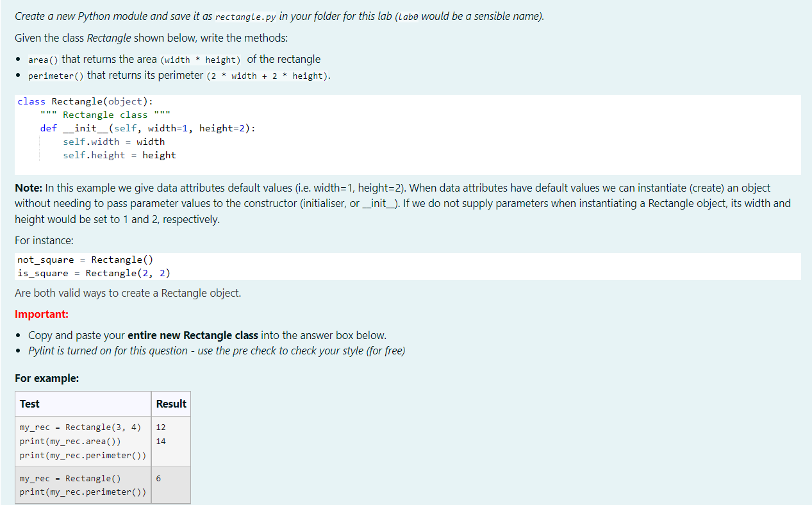Click the 'Lab0' folder name text
The height and width of the screenshot is (505, 812).
tap(408, 17)
